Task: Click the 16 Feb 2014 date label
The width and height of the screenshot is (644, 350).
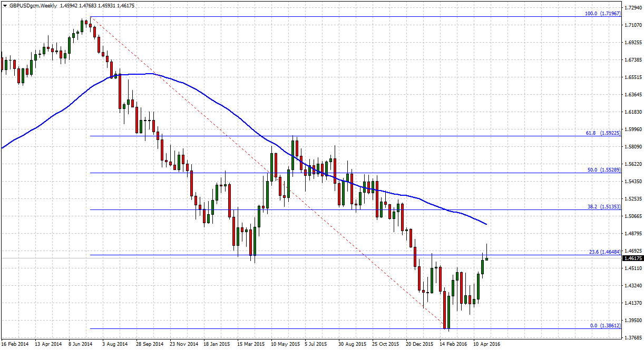Action: [x=15, y=344]
